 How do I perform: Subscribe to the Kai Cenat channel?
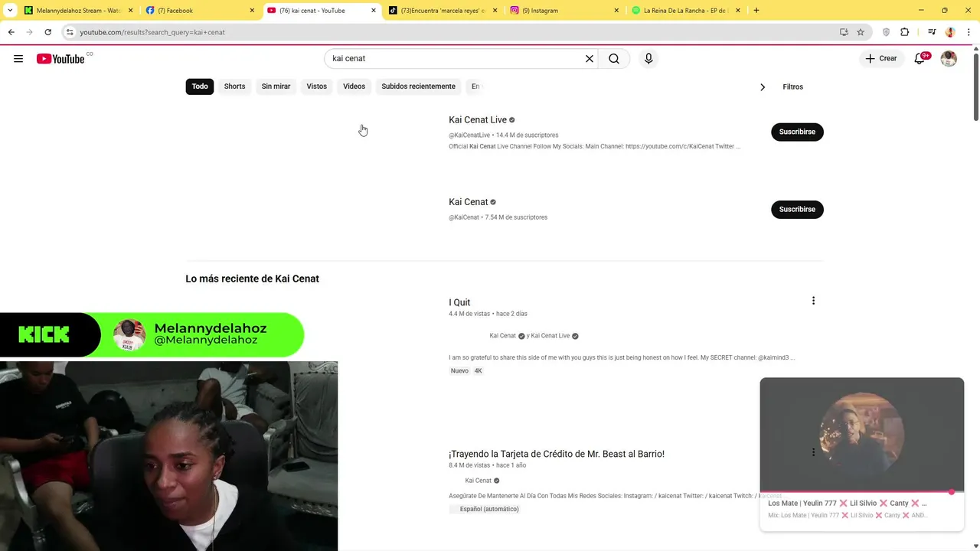pyautogui.click(x=797, y=209)
